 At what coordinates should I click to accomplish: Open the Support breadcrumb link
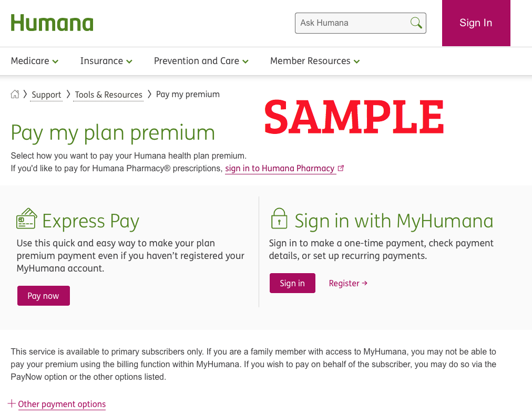[46, 95]
